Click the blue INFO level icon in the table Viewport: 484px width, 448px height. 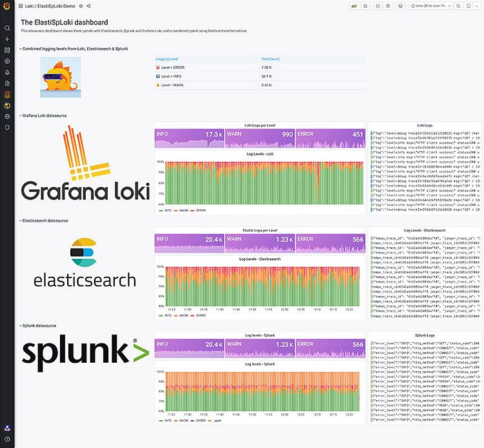click(157, 76)
